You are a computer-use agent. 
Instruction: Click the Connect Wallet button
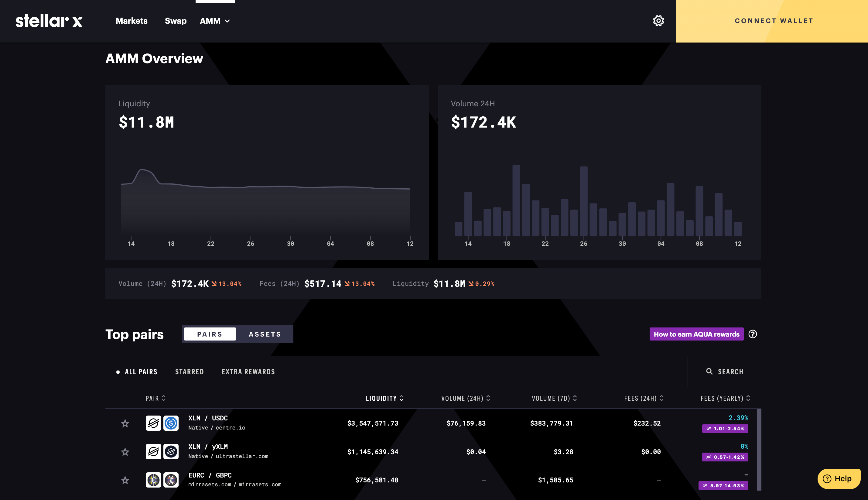pyautogui.click(x=774, y=21)
